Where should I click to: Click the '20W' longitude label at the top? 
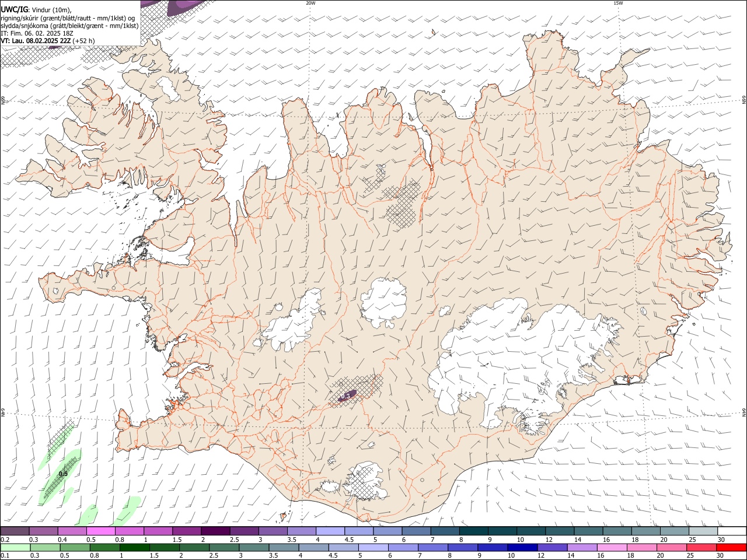point(310,3)
